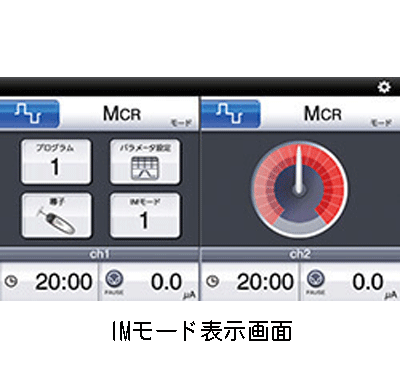
Task: Click the ch2 channel label bar
Action: [x=300, y=254]
